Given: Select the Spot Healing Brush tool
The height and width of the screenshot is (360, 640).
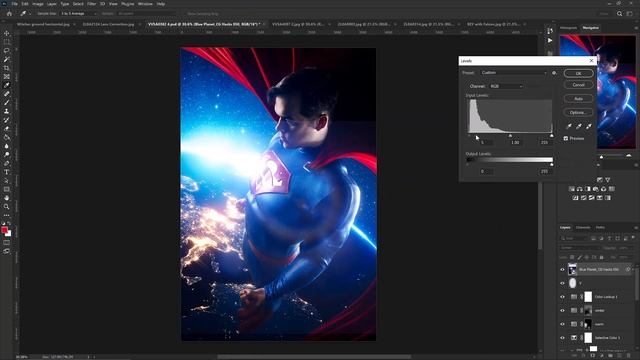Looking at the screenshot, I should pyautogui.click(x=7, y=94).
